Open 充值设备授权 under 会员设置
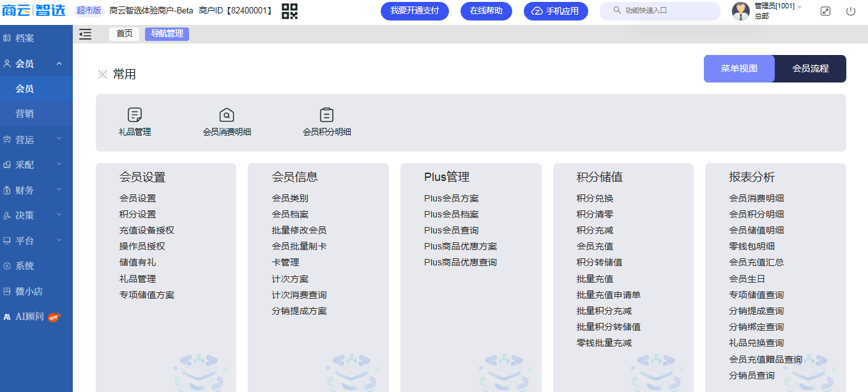 point(147,230)
